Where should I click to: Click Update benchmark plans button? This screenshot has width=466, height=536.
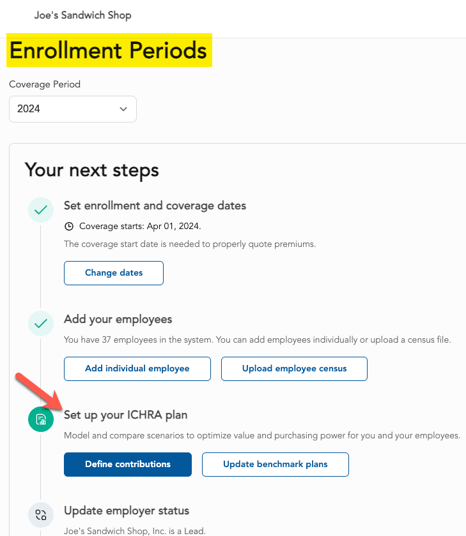(x=275, y=464)
